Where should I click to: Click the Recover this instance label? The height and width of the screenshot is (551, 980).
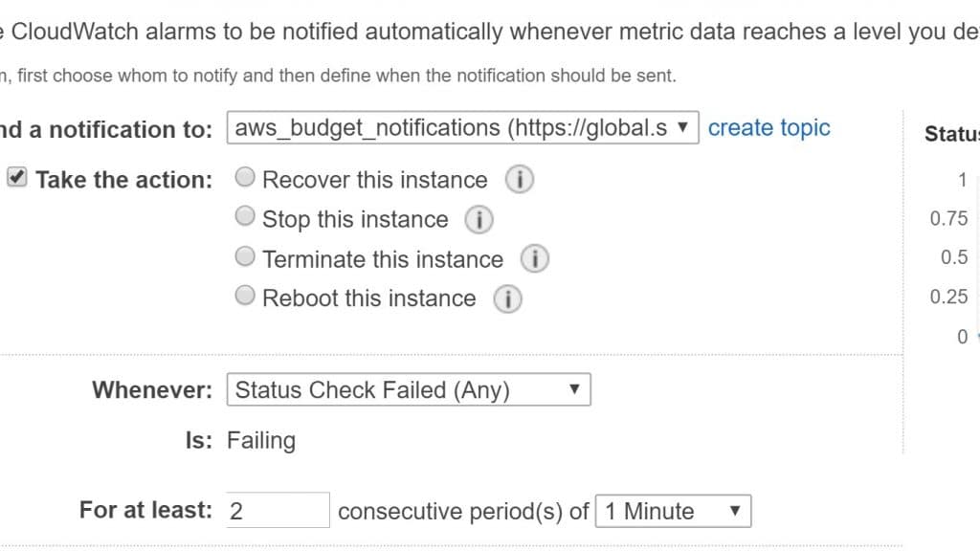point(375,180)
